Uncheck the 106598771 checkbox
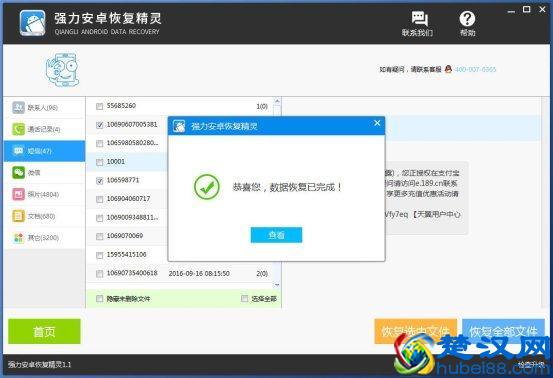This screenshot has width=553, height=378. pyautogui.click(x=99, y=181)
